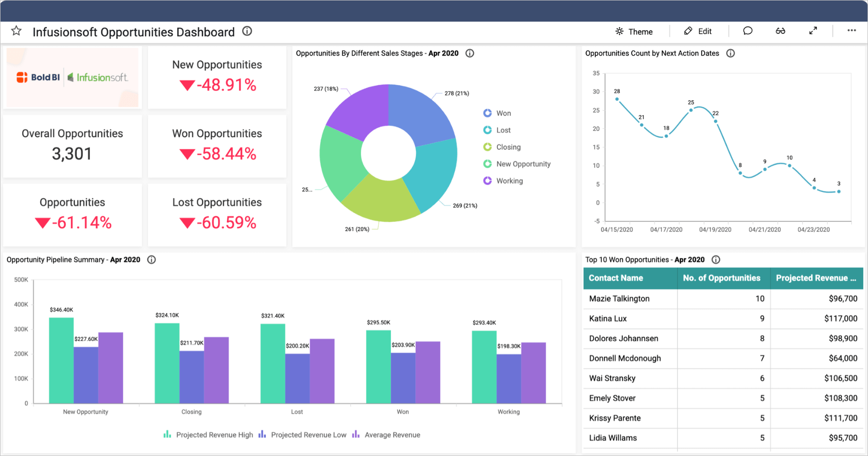
Task: Select the Opportunities -61.14% card
Action: 72,215
